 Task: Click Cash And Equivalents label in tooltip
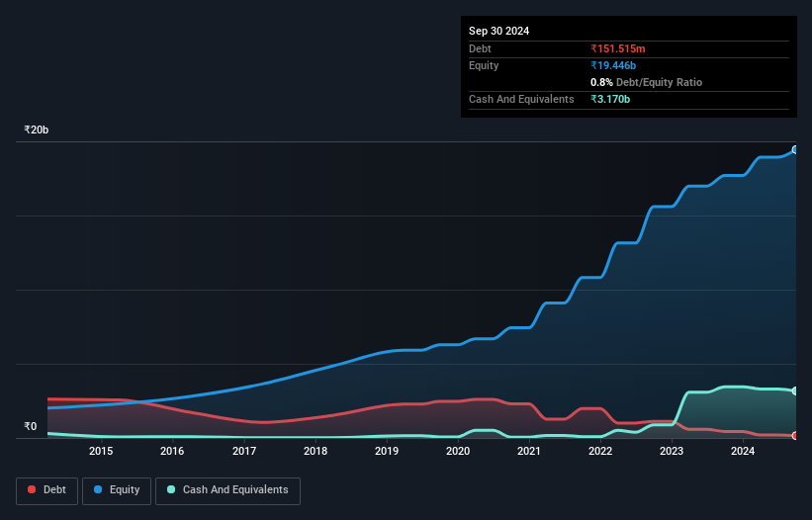point(521,99)
